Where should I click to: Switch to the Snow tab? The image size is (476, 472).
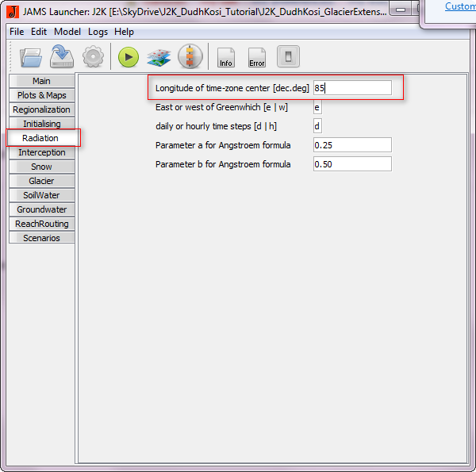click(x=41, y=167)
